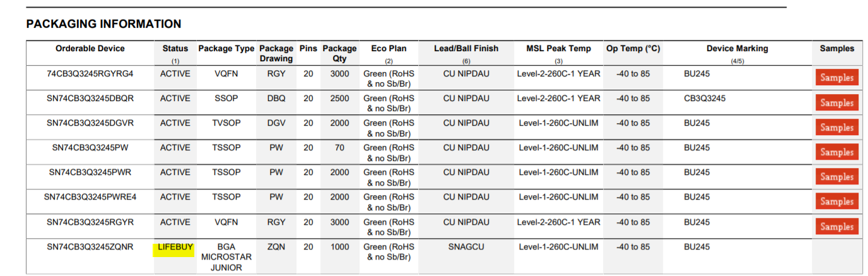Click Samples button for SN74CB3Q3245PWRE4
868x276 pixels.
(x=836, y=201)
